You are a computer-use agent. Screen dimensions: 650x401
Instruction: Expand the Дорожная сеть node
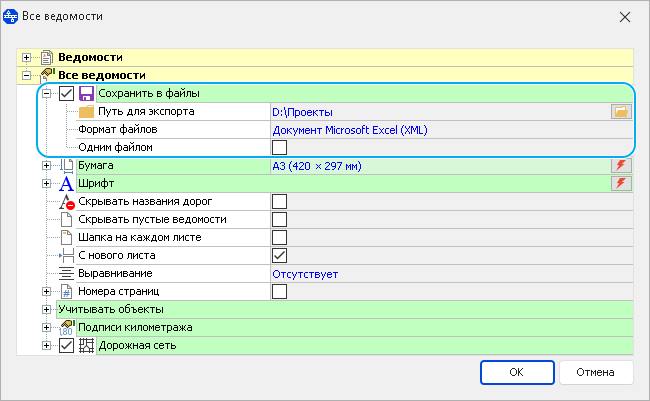click(46, 345)
